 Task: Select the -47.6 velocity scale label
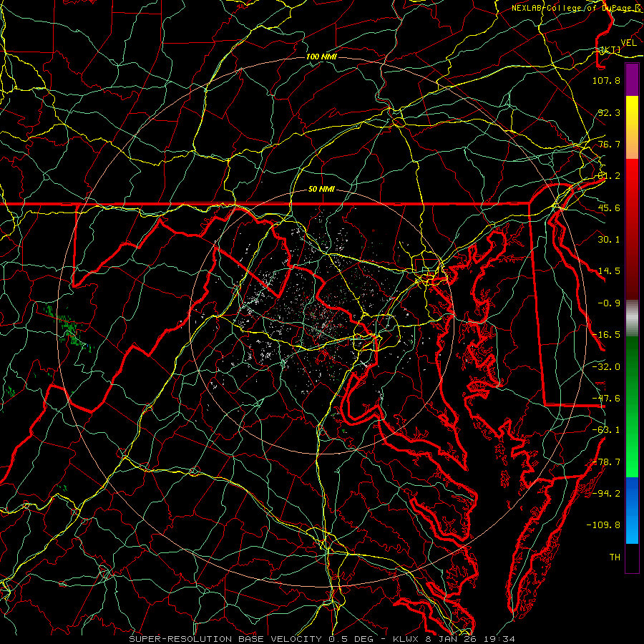[x=606, y=399]
